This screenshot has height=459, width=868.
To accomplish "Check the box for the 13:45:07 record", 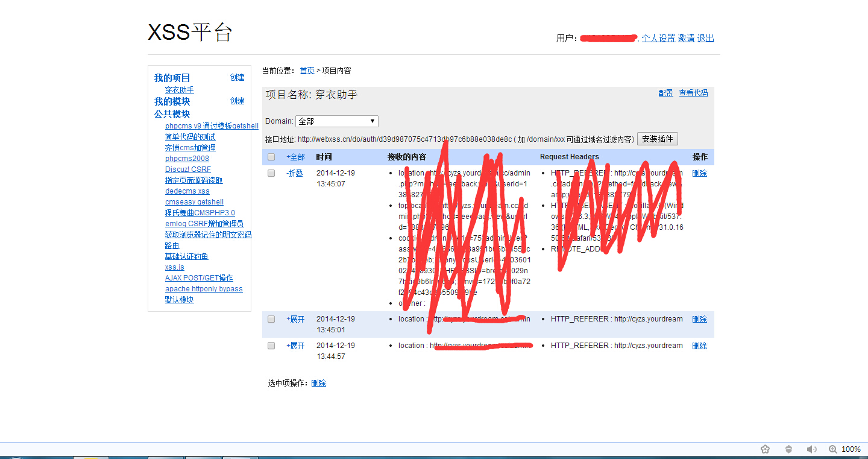I will point(271,173).
